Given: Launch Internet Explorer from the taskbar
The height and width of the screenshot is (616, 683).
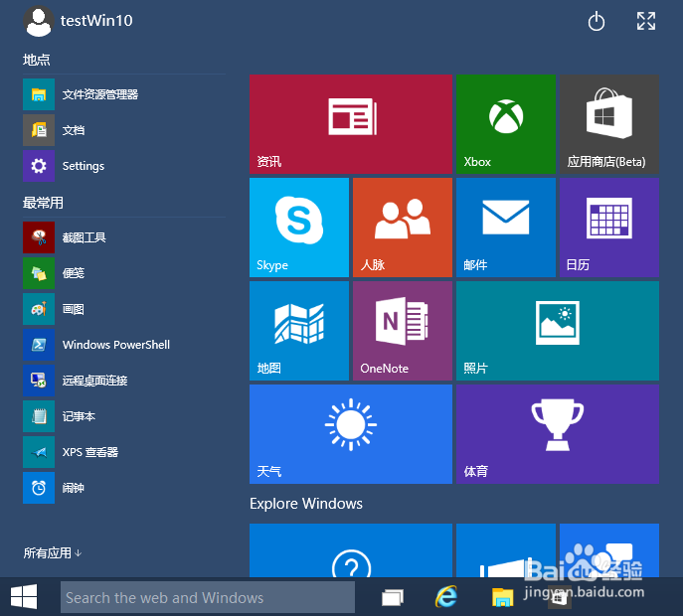Looking at the screenshot, I should 446,597.
